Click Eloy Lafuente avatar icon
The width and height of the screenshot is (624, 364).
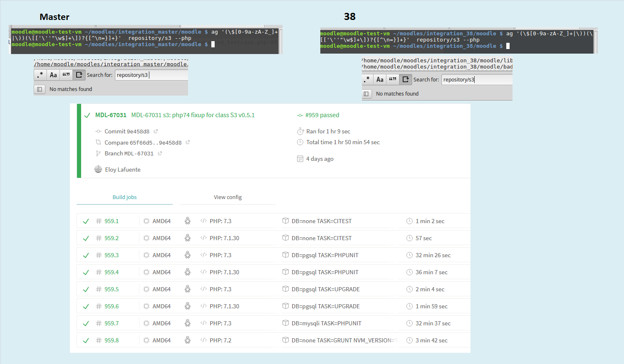tap(98, 169)
